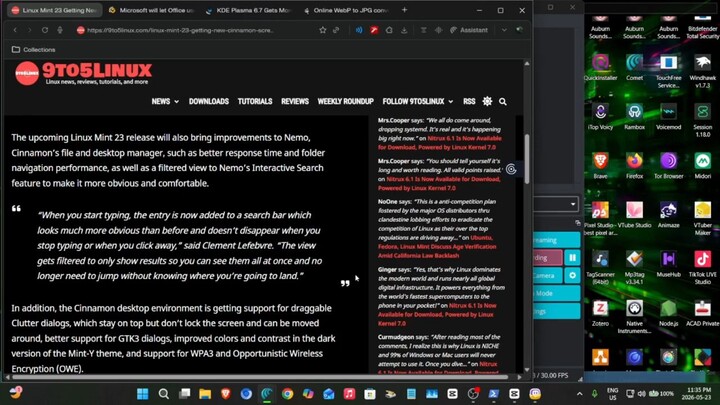Viewport: 720px width, 405px height.
Task: Switch to Microsoft will let Office tab
Action: [152, 10]
